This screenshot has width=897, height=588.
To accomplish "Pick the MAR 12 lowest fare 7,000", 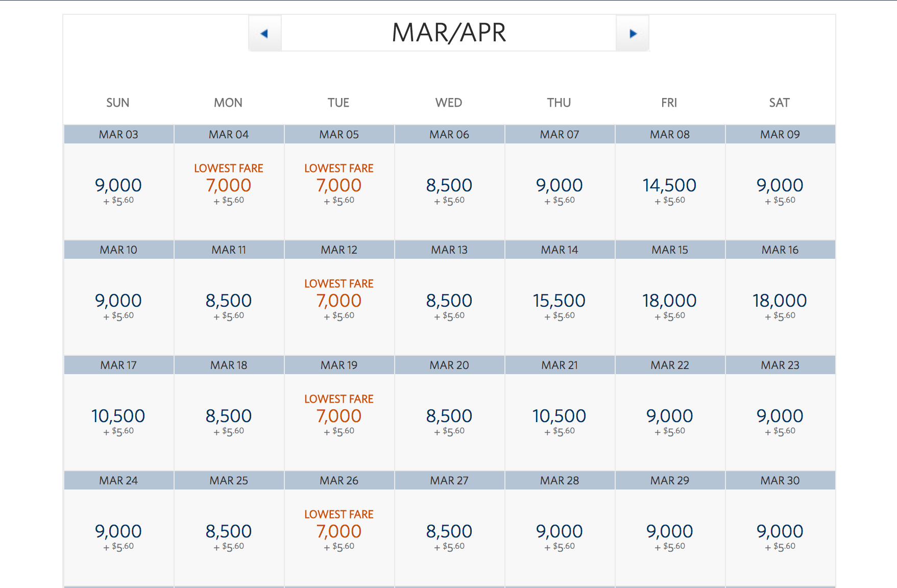I will pyautogui.click(x=339, y=301).
